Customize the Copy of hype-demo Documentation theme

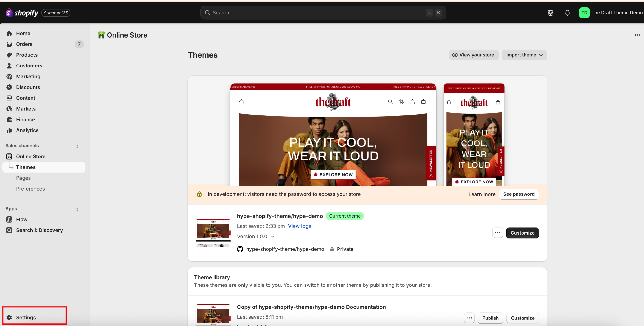(522, 318)
